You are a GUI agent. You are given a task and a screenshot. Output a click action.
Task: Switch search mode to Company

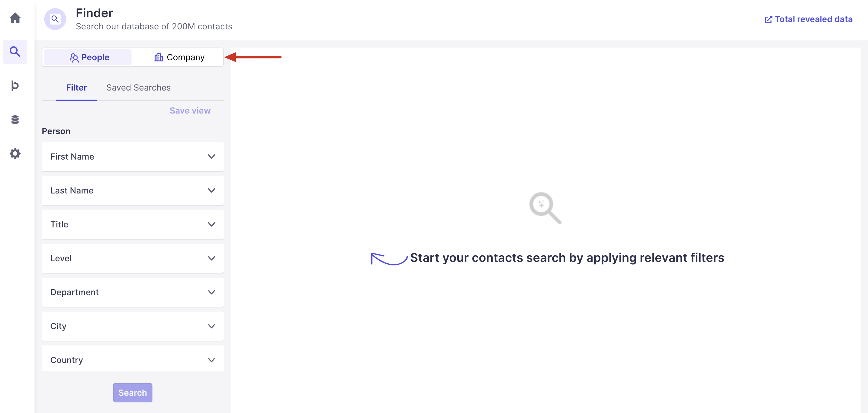click(179, 57)
